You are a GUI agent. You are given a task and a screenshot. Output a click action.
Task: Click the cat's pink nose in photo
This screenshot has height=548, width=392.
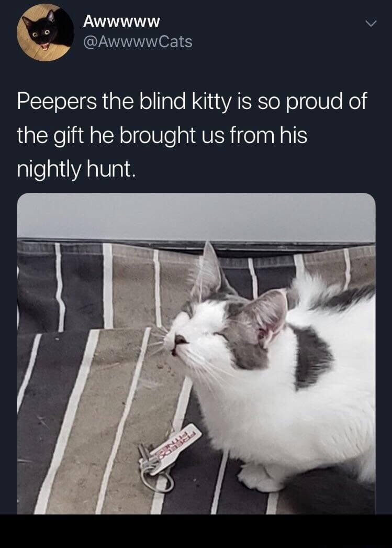[180, 339]
